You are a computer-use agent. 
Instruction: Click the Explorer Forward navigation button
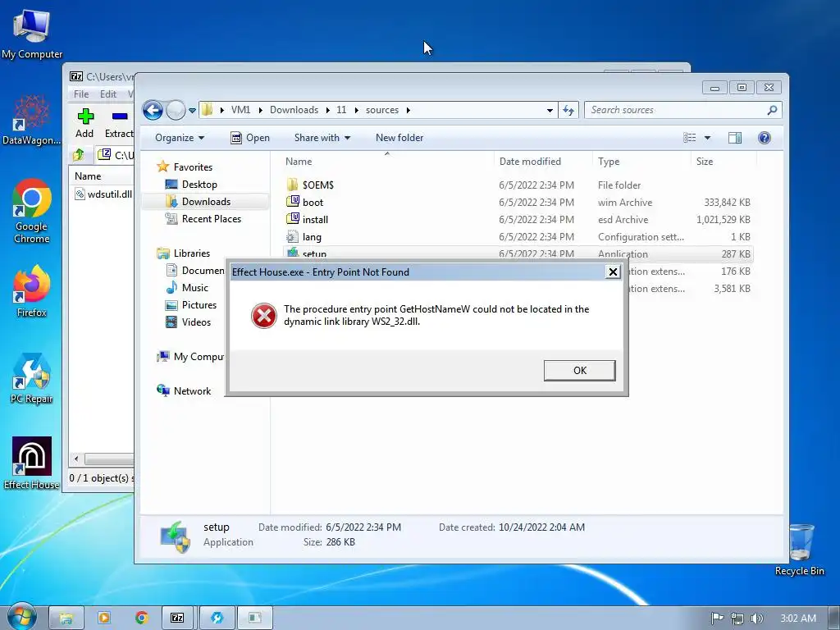(176, 111)
